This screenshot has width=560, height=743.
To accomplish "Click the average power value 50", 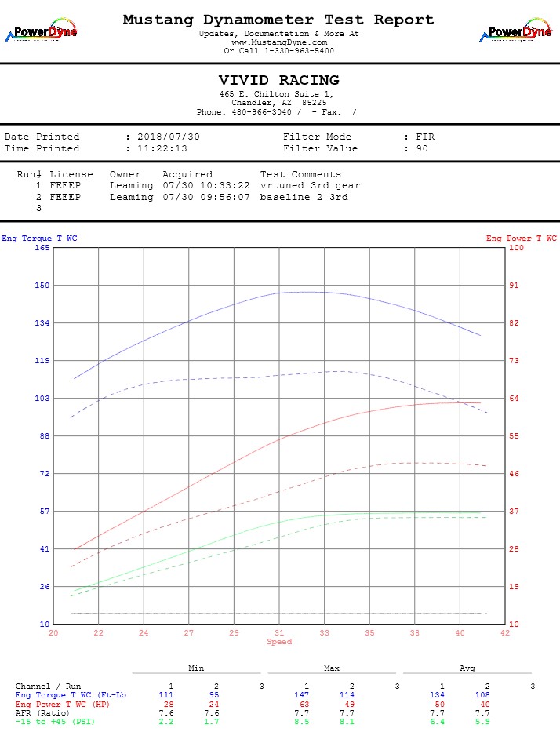I will click(440, 704).
